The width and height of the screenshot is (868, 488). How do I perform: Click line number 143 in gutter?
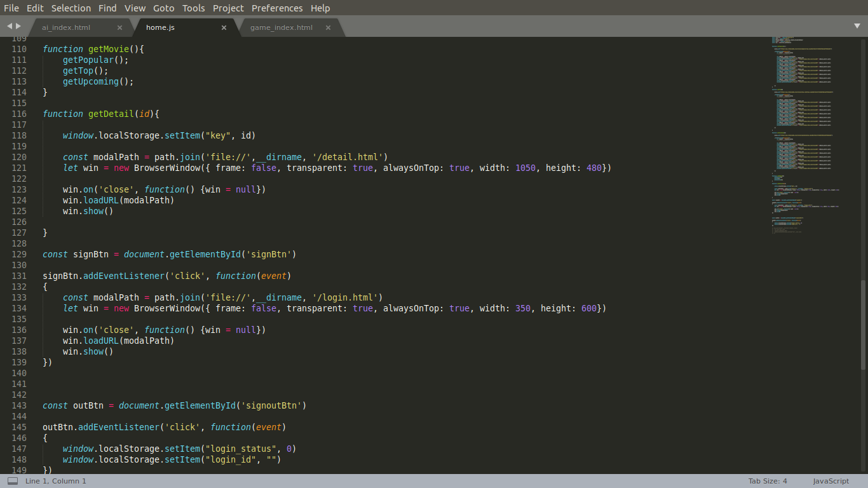(19, 405)
